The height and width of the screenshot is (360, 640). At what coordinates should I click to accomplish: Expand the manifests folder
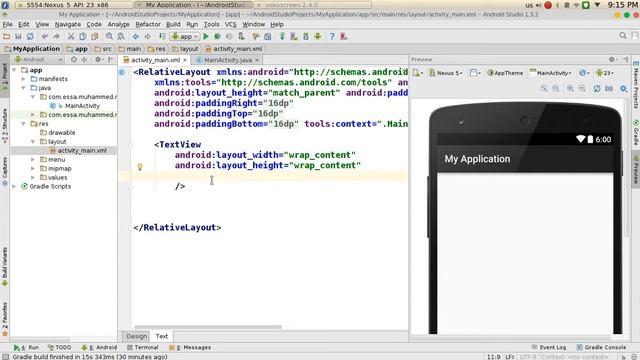coord(24,79)
